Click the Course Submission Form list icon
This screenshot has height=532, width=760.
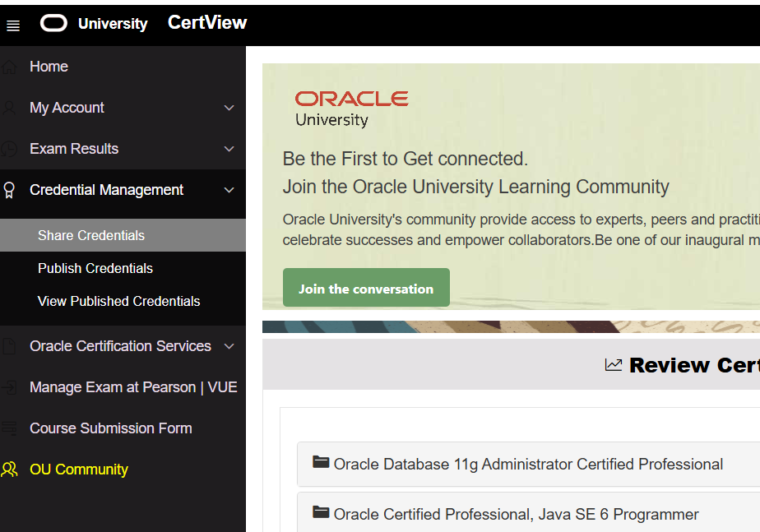(9, 428)
